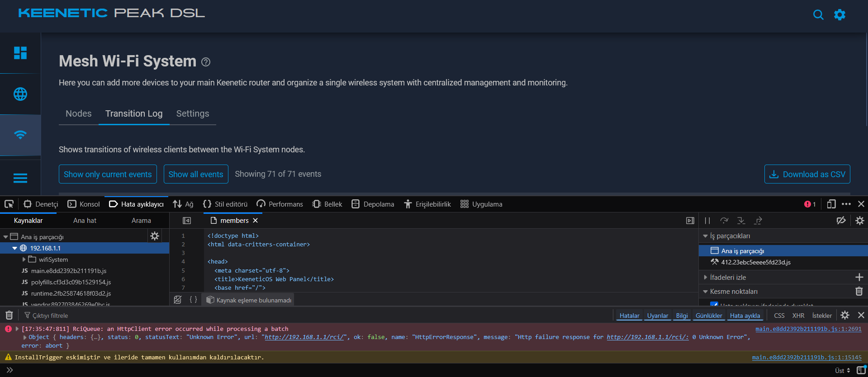Collapse Kesme noktaları section
868x377 pixels.
705,292
